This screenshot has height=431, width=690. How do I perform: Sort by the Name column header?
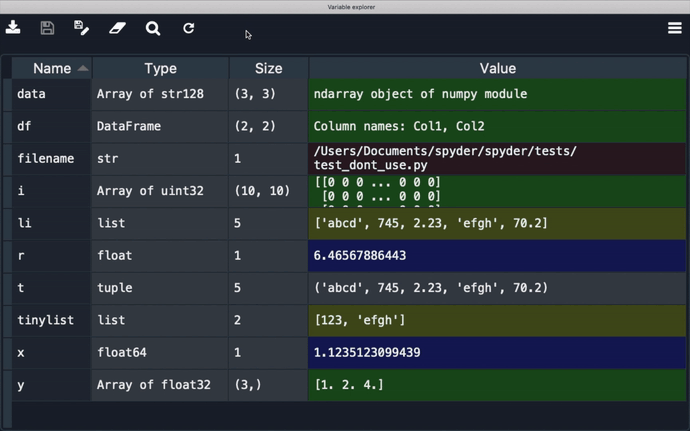(x=52, y=69)
